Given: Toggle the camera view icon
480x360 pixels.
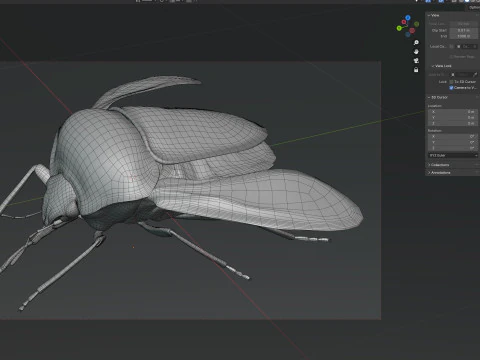Looking at the screenshot, I should click(416, 61).
